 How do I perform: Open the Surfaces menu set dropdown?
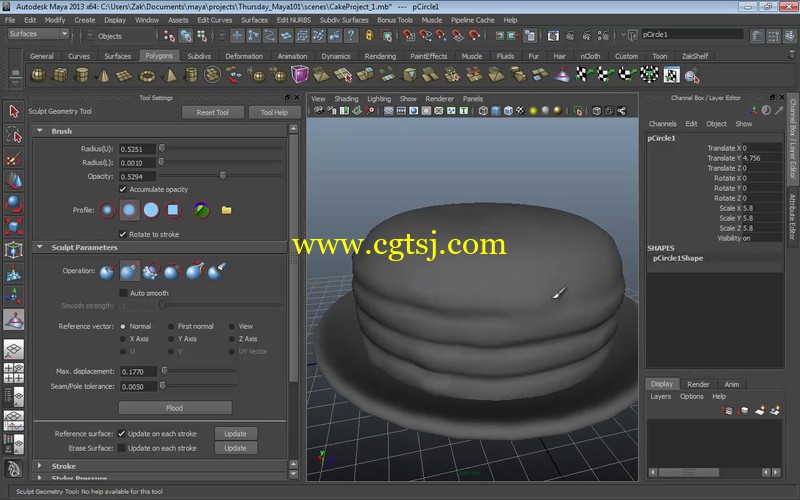point(38,34)
